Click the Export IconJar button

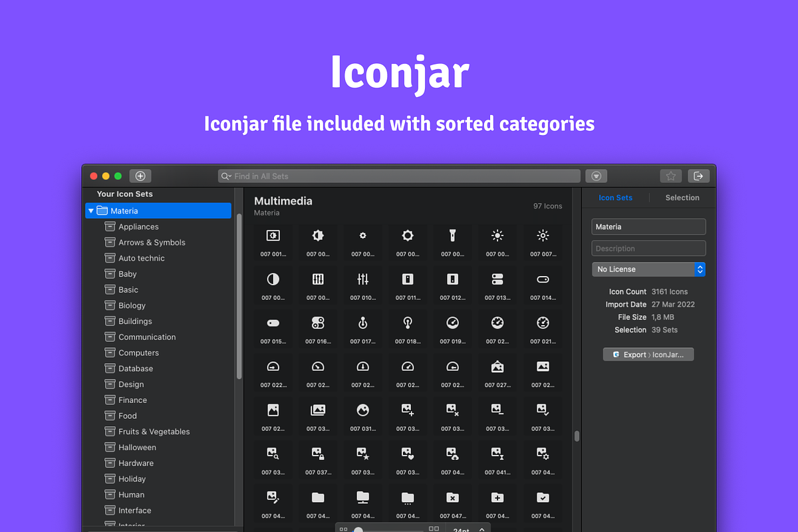click(648, 354)
